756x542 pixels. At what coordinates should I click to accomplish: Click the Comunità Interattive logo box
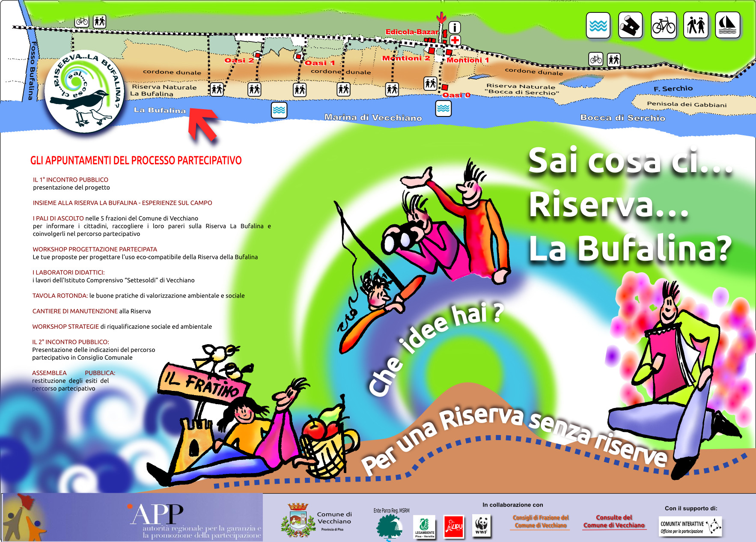(690, 527)
